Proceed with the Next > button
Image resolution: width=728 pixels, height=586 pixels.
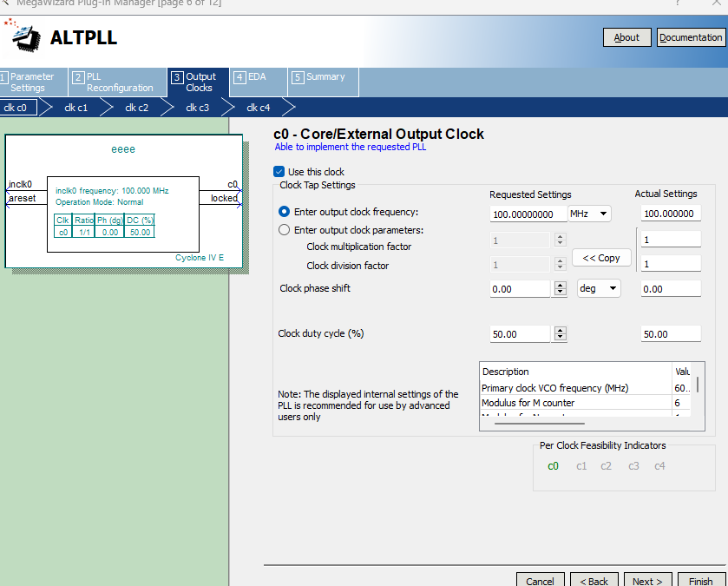point(647,581)
